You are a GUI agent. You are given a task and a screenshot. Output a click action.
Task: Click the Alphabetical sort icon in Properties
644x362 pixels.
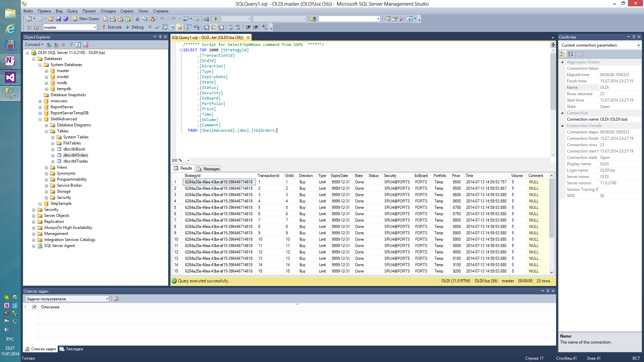coord(570,54)
